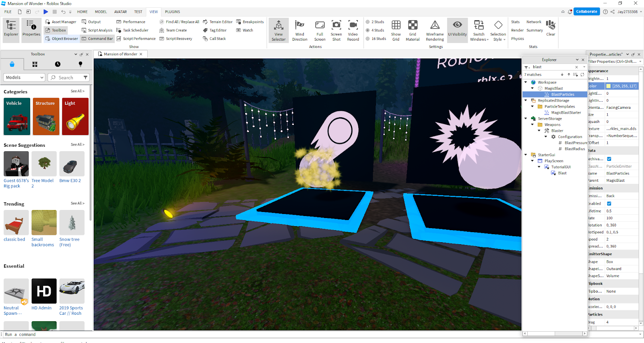Open Script Analysis
Image resolution: width=644 pixels, height=343 pixels.
coord(97,30)
